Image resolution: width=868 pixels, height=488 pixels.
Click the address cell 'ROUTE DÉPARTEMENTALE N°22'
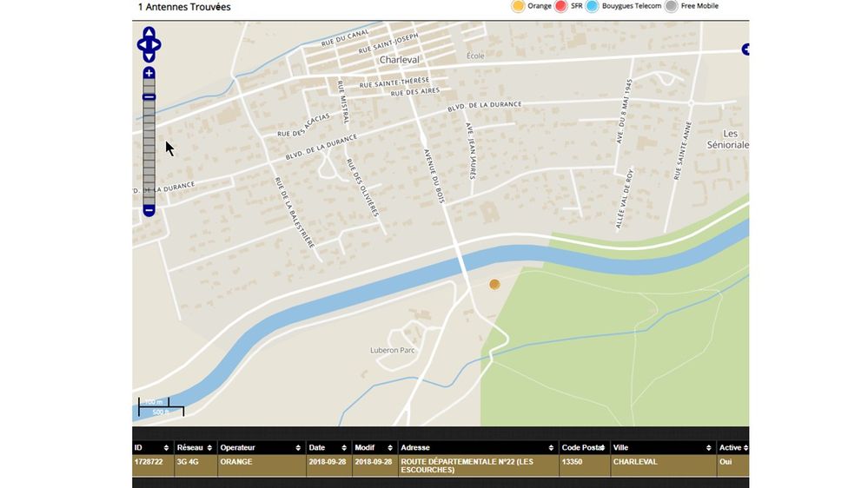click(x=478, y=465)
